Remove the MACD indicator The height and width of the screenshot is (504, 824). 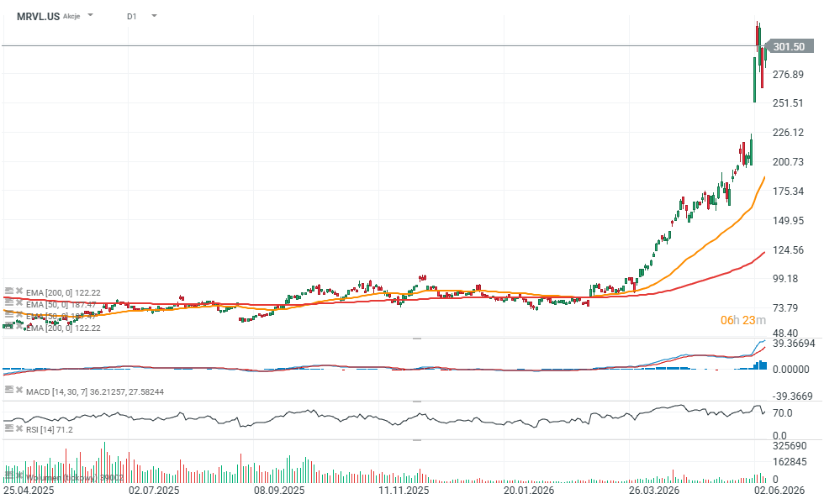(x=19, y=390)
